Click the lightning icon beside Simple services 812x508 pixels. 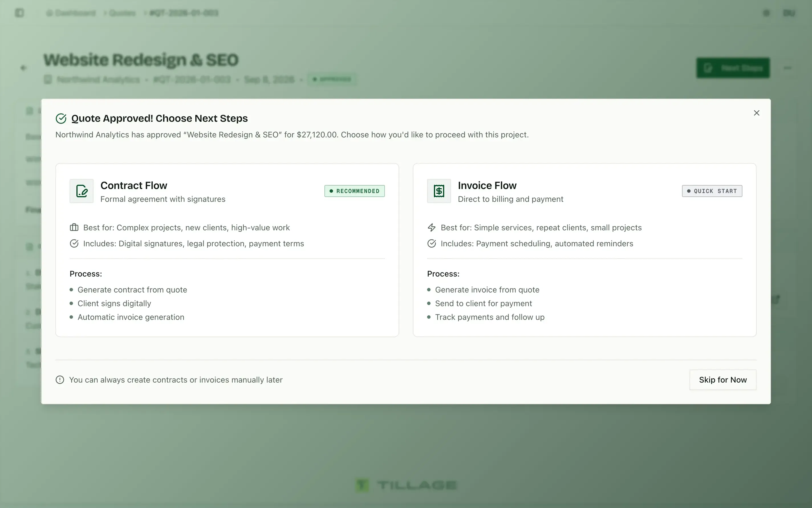click(x=431, y=227)
